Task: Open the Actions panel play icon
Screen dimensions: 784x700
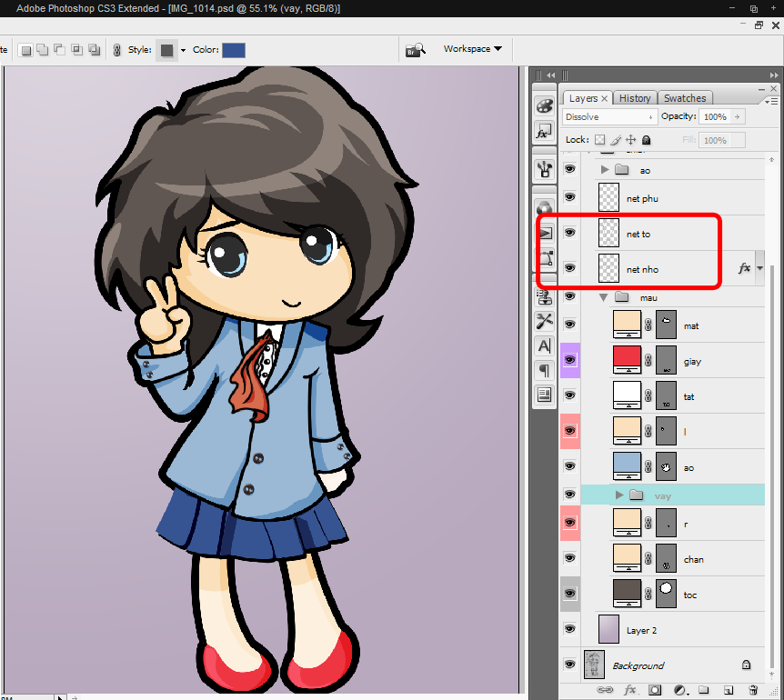Action: [545, 233]
